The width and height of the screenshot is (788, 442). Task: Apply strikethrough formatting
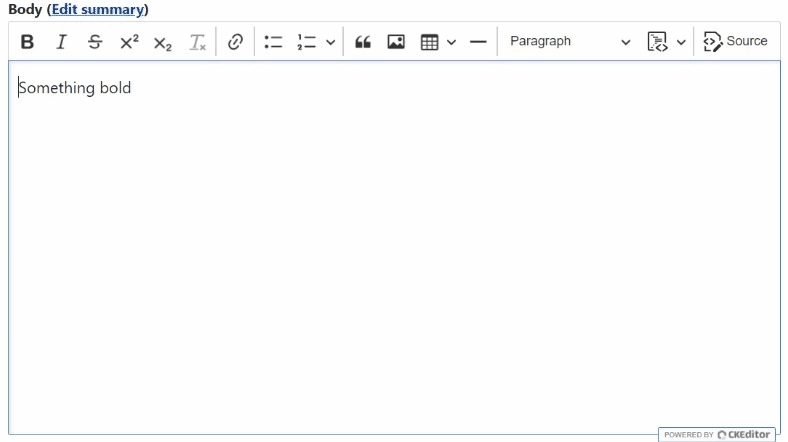tap(95, 42)
